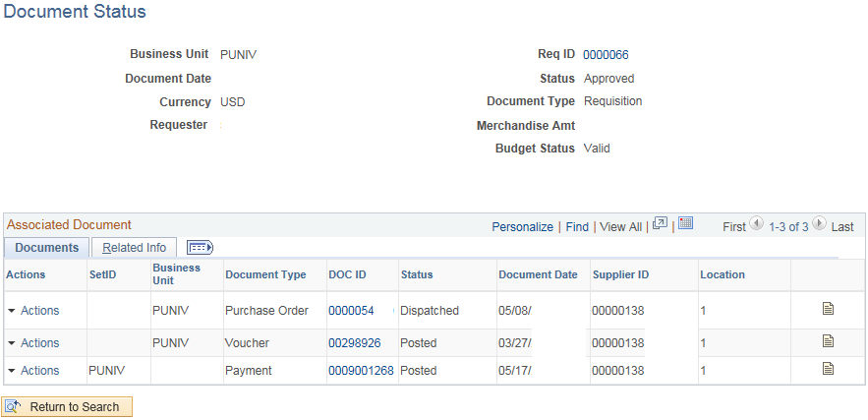
Task: Show previous row arrow icon
Action: [x=756, y=224]
